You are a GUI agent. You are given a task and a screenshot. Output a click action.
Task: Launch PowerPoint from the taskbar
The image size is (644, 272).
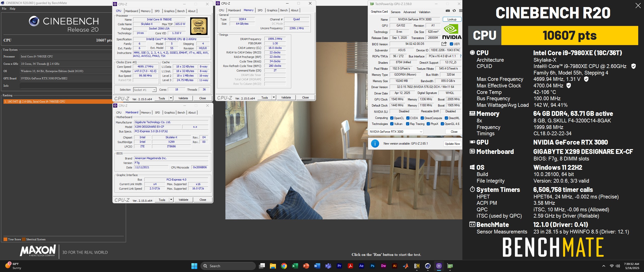306,266
